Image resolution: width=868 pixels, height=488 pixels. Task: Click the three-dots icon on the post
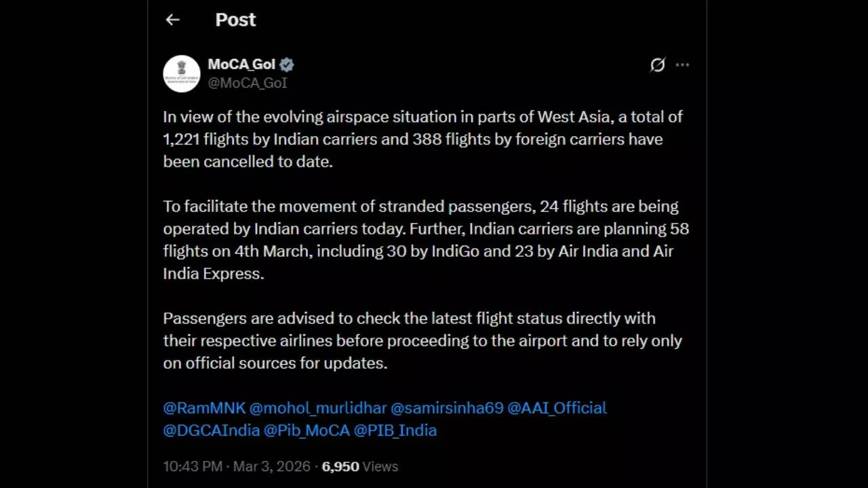[x=682, y=64]
